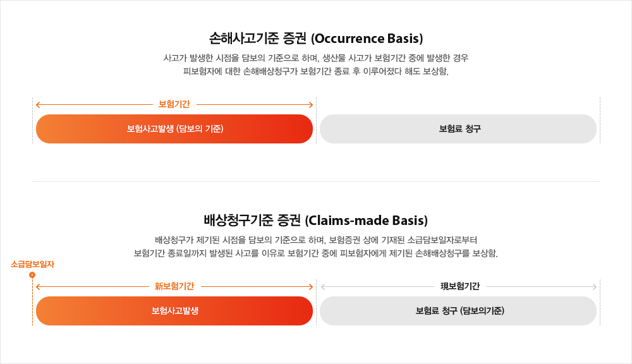Click description line starting 사고가 발생한 시점을
This screenshot has height=364, width=632.
(x=316, y=58)
